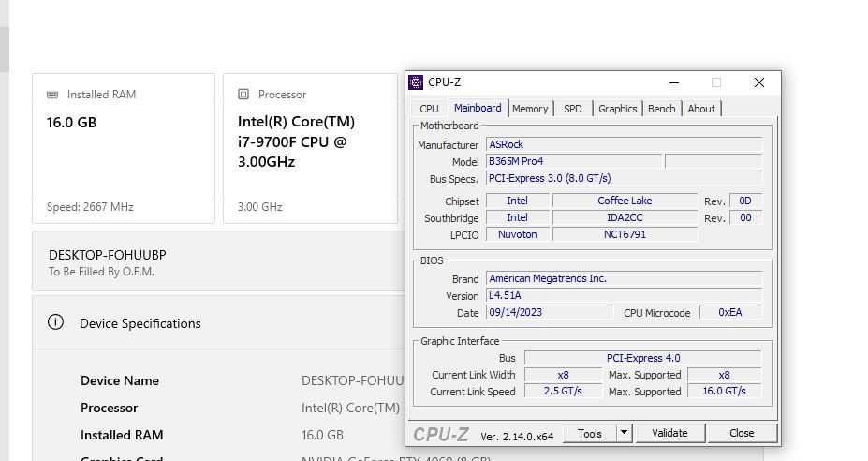
Task: Click the To Be Filled By O.E.M. text
Action: 101,272
